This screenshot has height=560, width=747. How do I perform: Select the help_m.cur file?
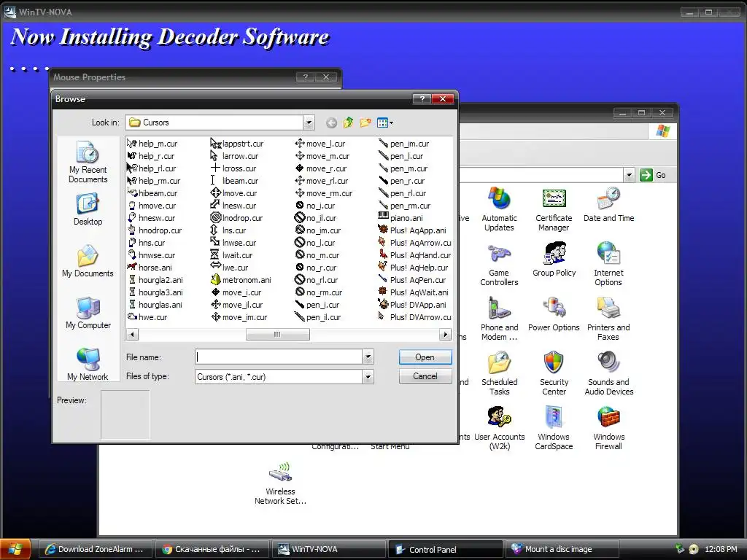[x=152, y=144]
